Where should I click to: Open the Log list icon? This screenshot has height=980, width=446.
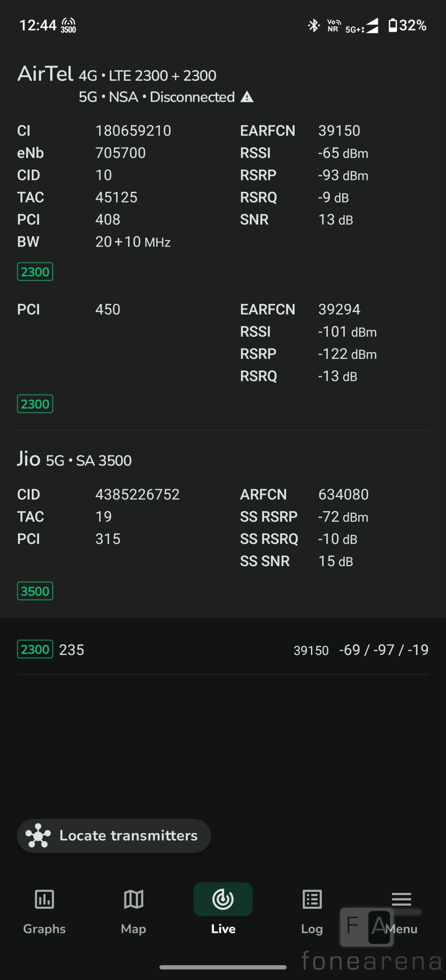point(312,899)
